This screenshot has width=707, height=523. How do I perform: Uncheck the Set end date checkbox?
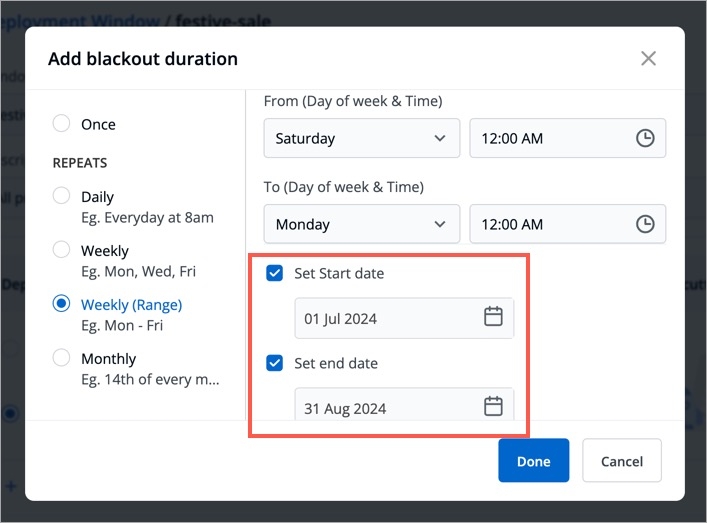tap(274, 363)
